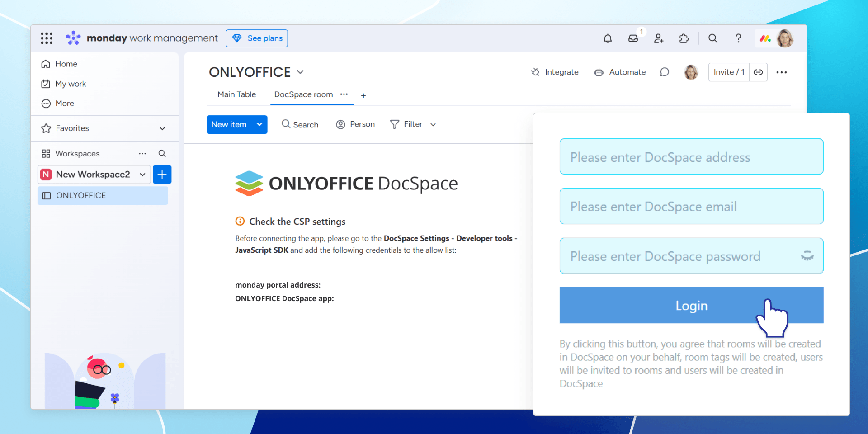This screenshot has width=868, height=434.
Task: Click the Automate button
Action: coord(620,72)
